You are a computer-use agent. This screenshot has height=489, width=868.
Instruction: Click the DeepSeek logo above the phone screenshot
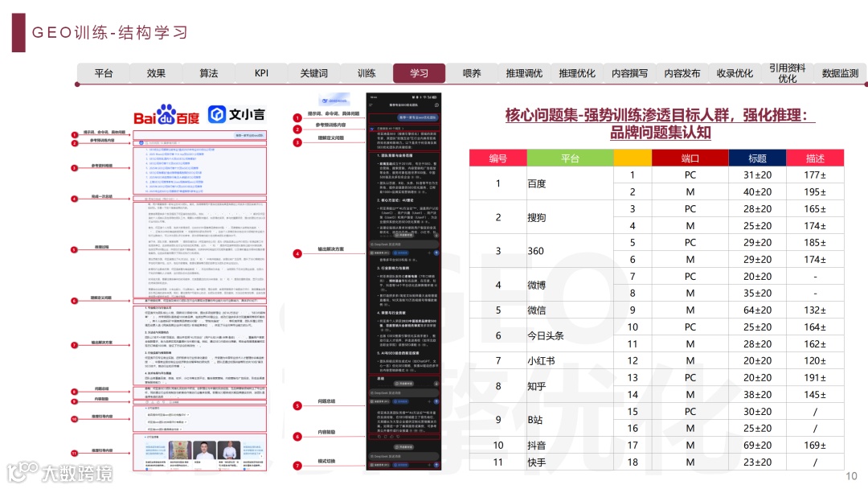[334, 101]
